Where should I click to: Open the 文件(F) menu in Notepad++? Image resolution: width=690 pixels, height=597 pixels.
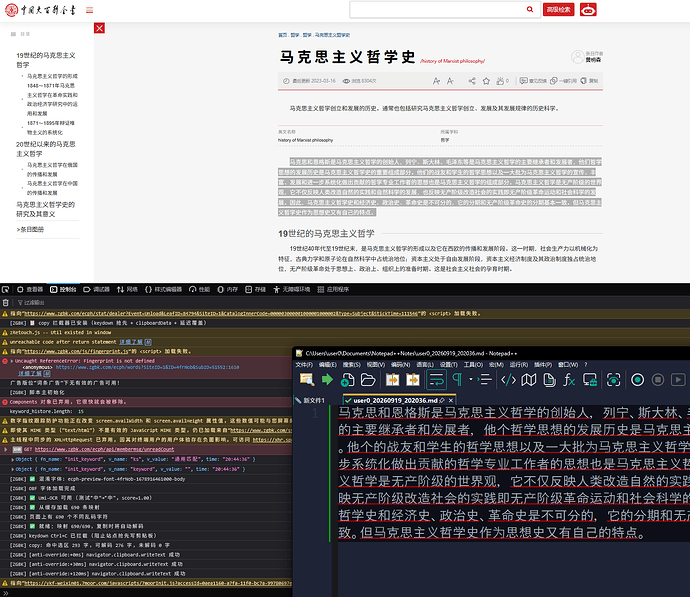(x=304, y=365)
